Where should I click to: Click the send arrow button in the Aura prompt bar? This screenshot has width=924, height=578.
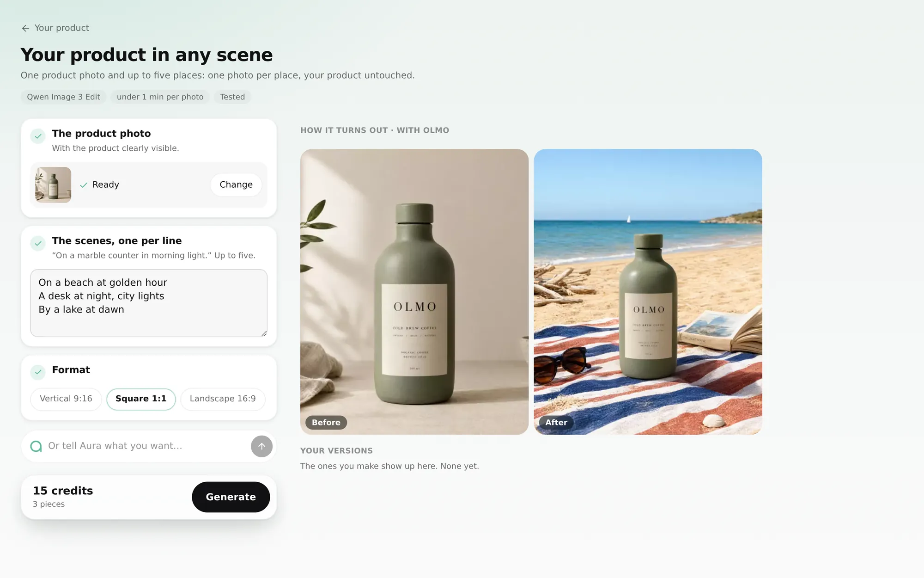coord(261,446)
